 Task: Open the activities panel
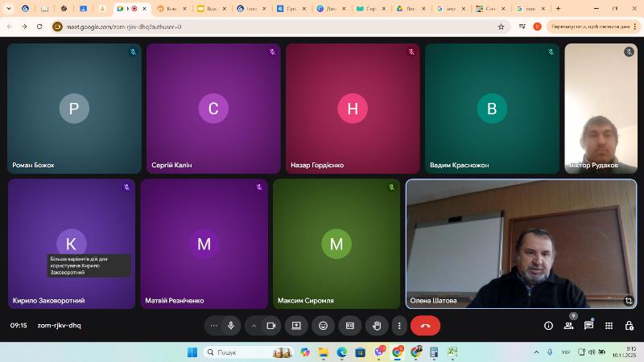pos(609,326)
